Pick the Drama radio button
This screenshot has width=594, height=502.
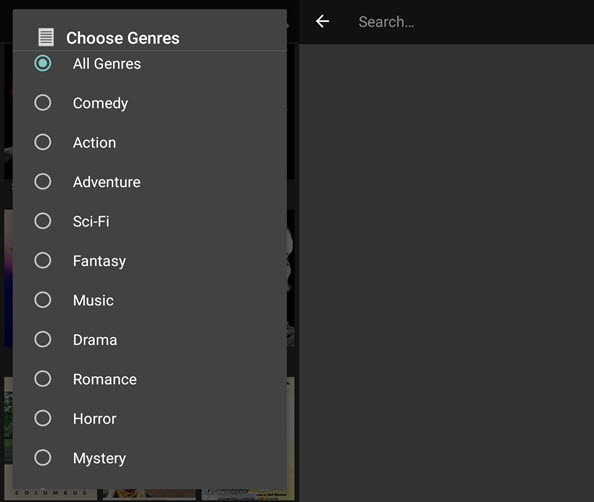[x=43, y=339]
